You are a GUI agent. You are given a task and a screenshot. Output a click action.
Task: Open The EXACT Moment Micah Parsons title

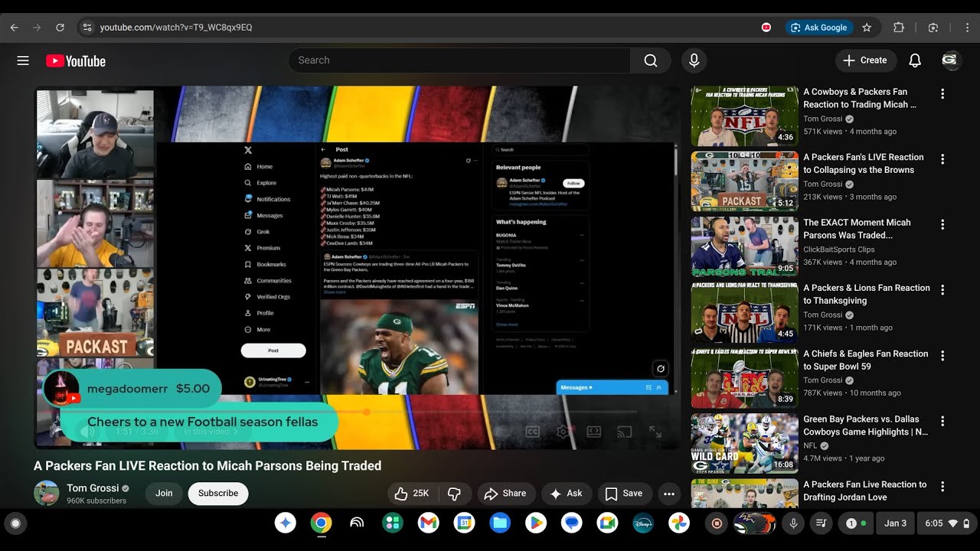tap(857, 229)
